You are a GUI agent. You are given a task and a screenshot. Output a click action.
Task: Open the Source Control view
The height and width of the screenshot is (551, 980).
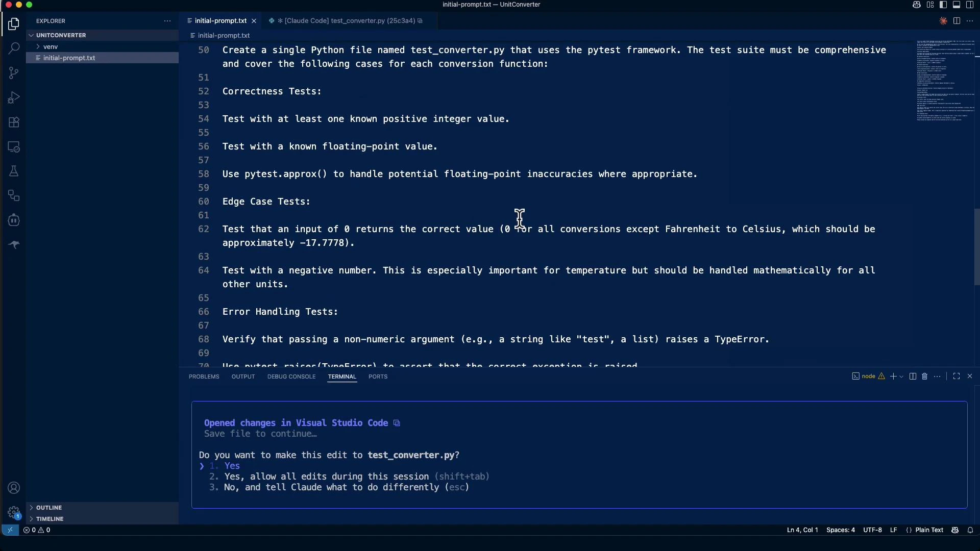[x=14, y=73]
